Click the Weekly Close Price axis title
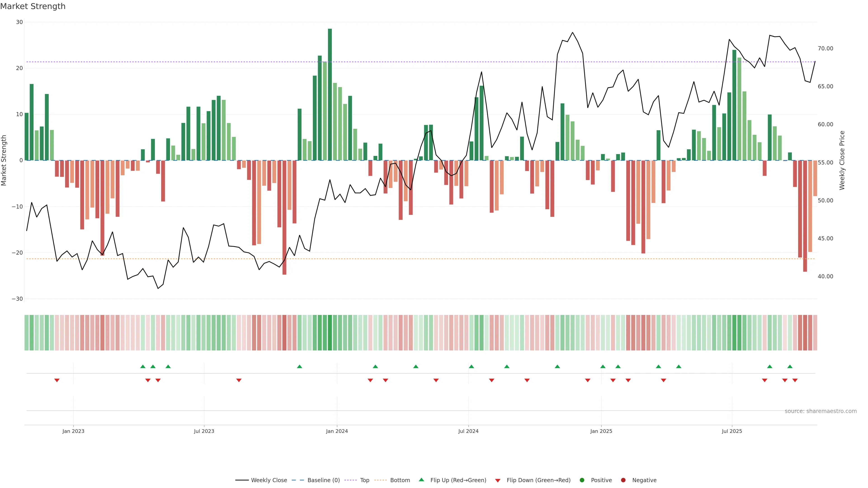The height and width of the screenshot is (488, 868). click(x=842, y=160)
